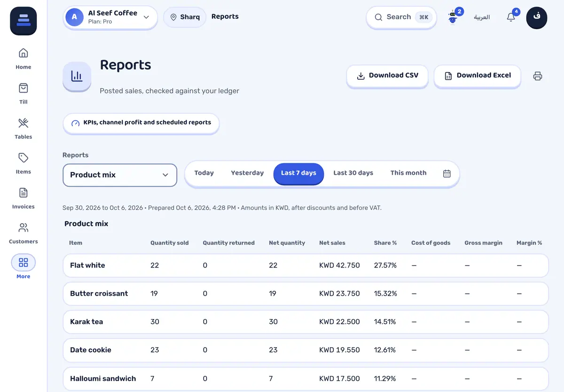This screenshot has width=564, height=392.
Task: Open the notifications bell
Action: (x=511, y=17)
